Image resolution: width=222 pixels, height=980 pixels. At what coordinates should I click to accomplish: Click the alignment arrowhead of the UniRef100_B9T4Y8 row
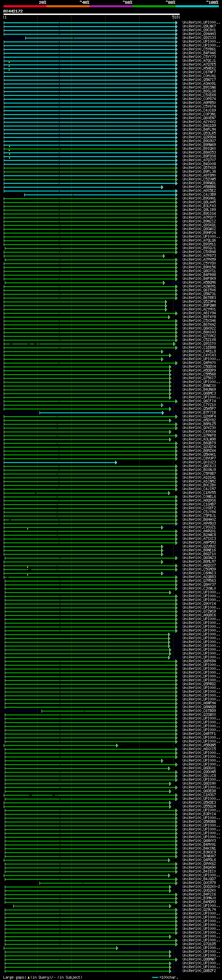pyautogui.click(x=169, y=317)
